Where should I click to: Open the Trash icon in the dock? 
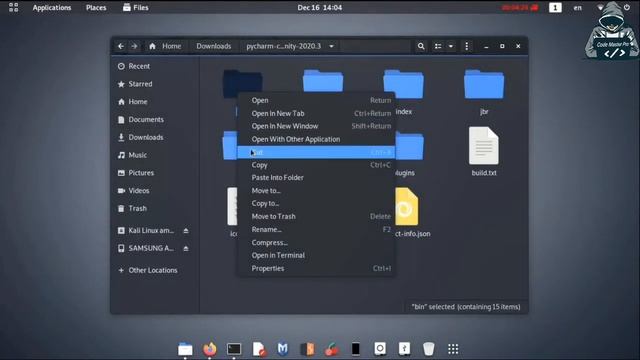pos(429,349)
